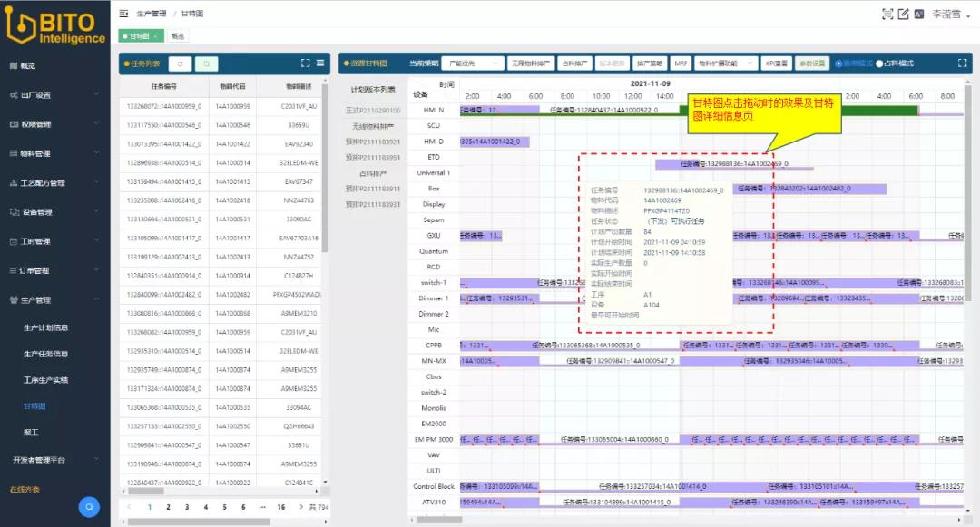Screen dimensions: 980x527
Task: Click the blue floating search button bottom-left
Action: click(89, 507)
